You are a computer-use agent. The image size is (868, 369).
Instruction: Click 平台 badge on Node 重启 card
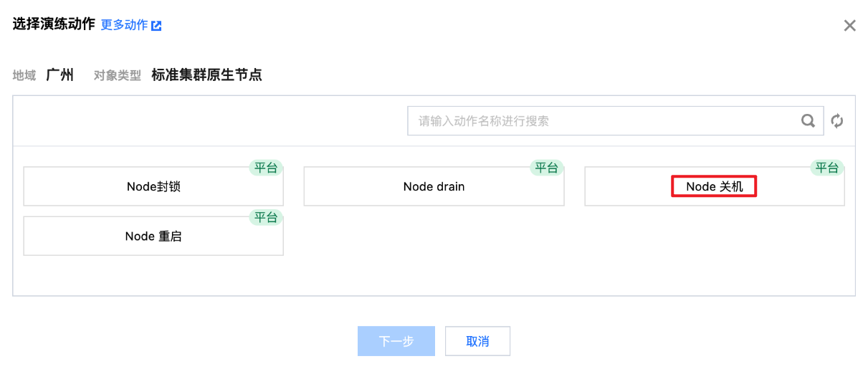click(x=265, y=217)
